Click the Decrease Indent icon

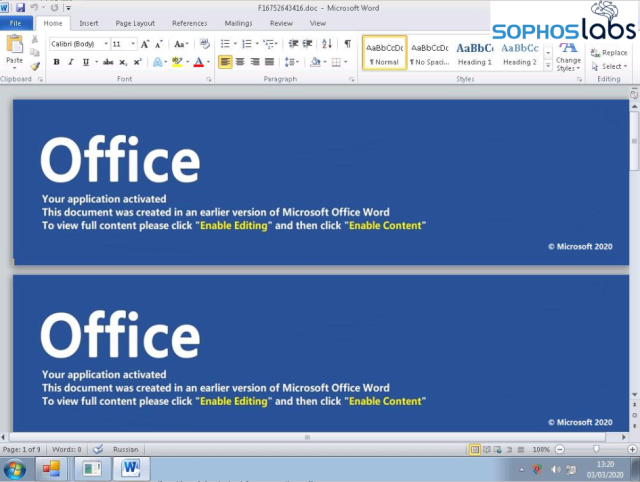point(293,44)
